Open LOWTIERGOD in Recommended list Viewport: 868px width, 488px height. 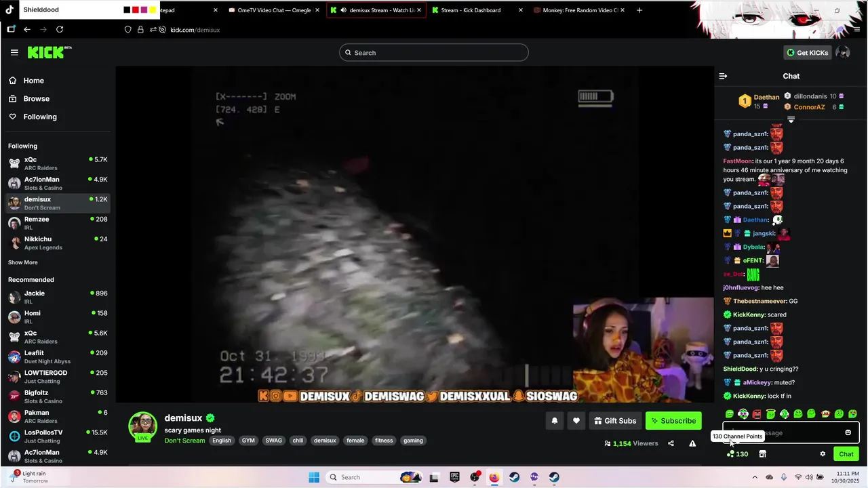(x=58, y=376)
